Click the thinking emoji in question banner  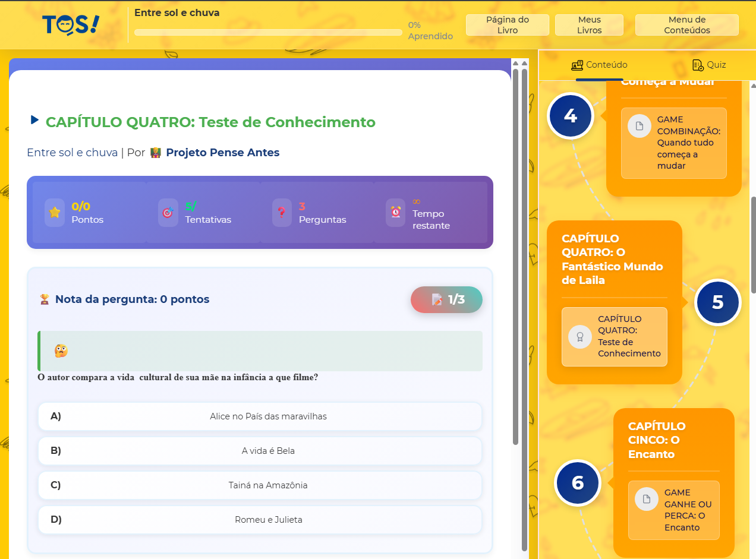pyautogui.click(x=61, y=351)
